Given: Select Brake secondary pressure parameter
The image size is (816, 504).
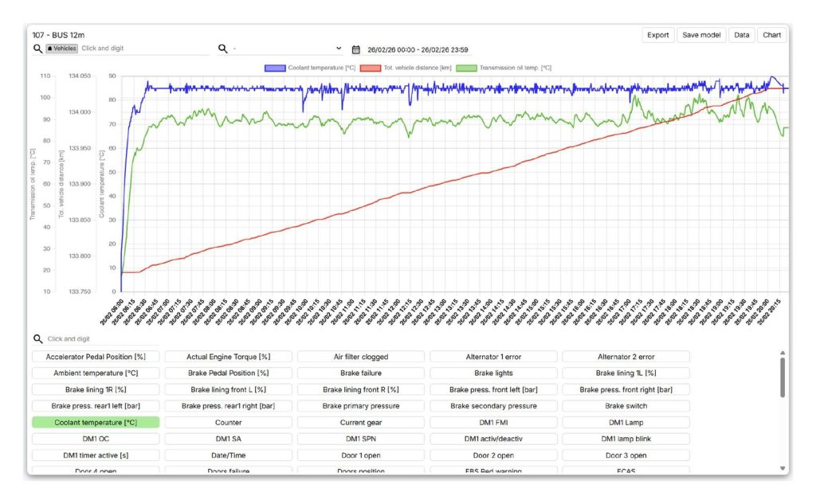Looking at the screenshot, I should [493, 406].
